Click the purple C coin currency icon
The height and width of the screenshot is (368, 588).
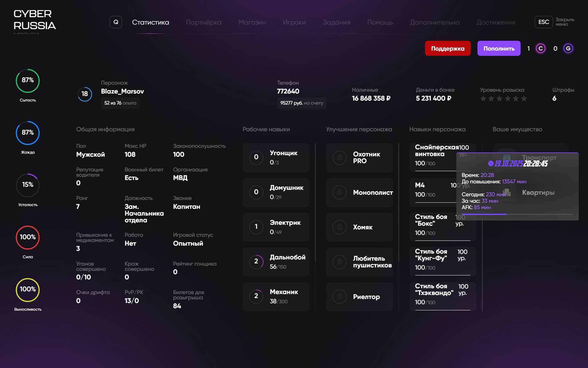pyautogui.click(x=541, y=48)
